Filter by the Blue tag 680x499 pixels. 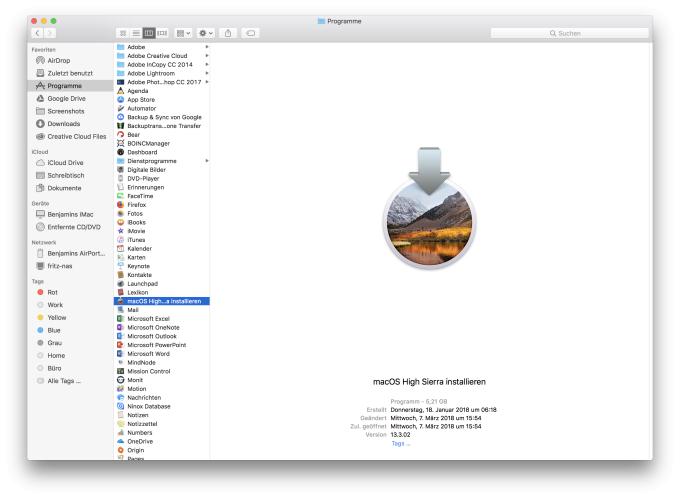(70, 330)
